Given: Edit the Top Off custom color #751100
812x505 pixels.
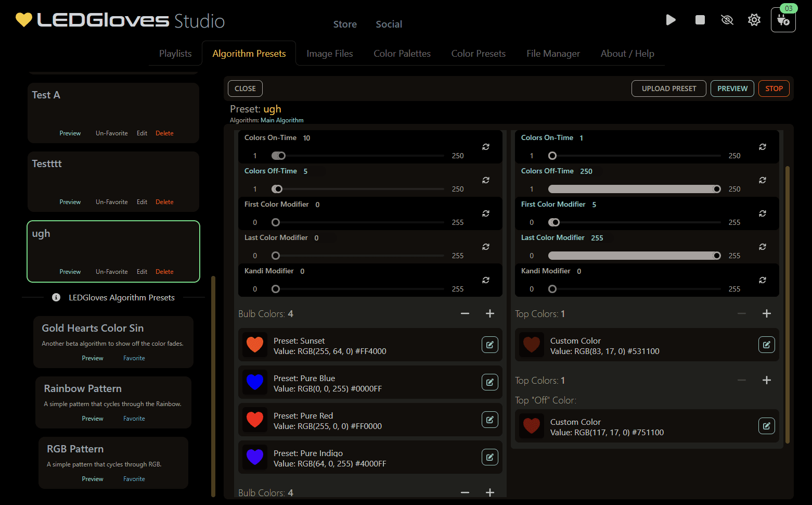Looking at the screenshot, I should 766,426.
